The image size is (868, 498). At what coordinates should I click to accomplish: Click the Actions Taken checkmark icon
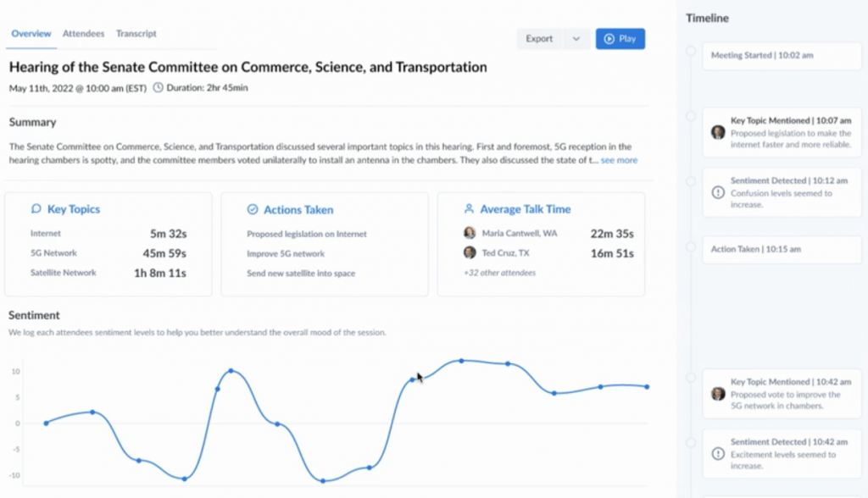[x=252, y=209]
